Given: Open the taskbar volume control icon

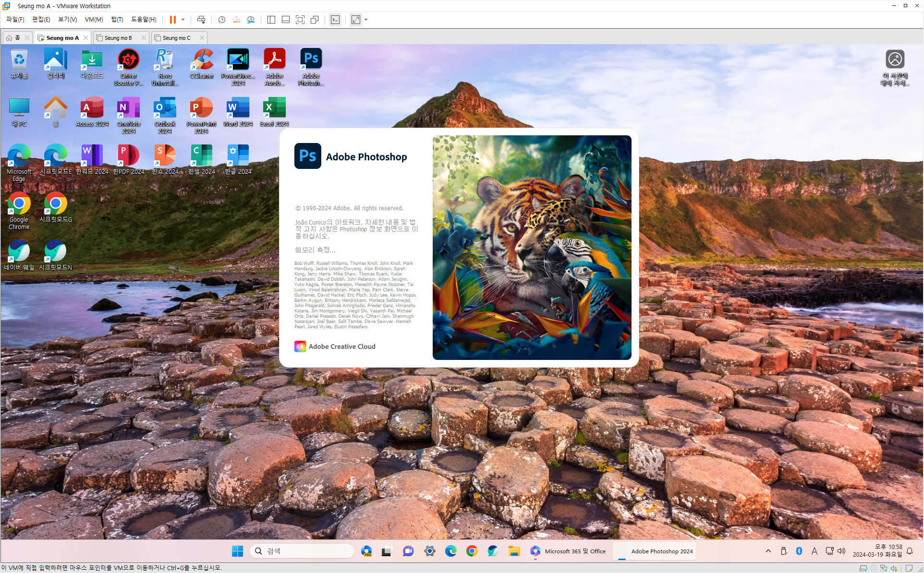Looking at the screenshot, I should pos(841,551).
